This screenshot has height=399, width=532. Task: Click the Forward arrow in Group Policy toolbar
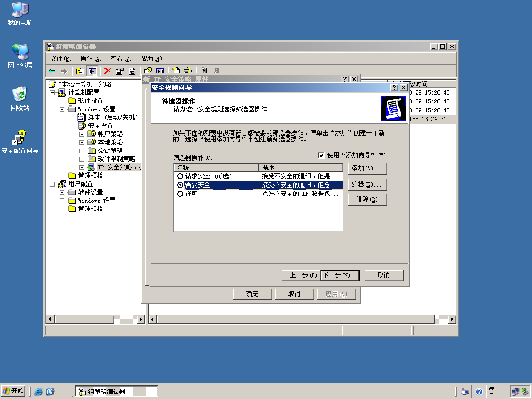[x=64, y=71]
